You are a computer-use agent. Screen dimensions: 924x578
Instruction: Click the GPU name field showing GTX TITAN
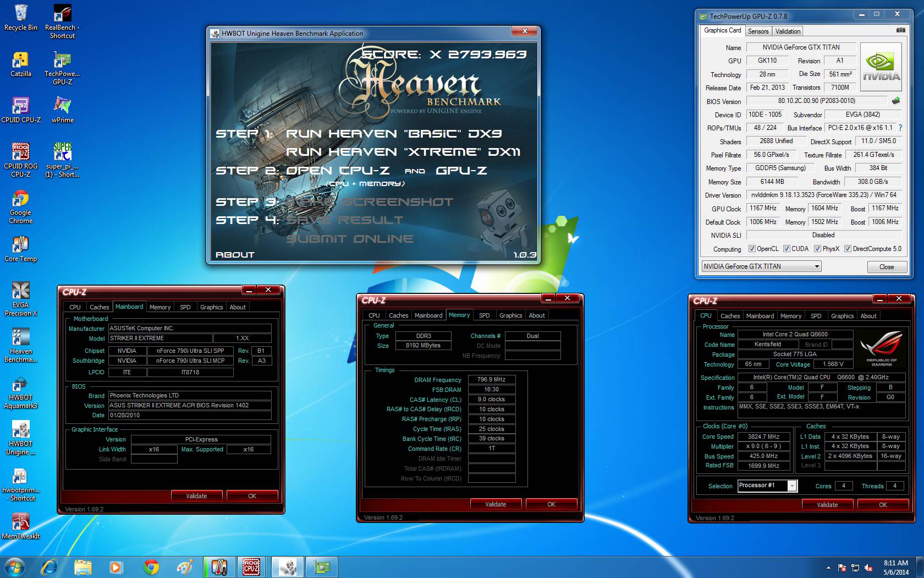[801, 47]
